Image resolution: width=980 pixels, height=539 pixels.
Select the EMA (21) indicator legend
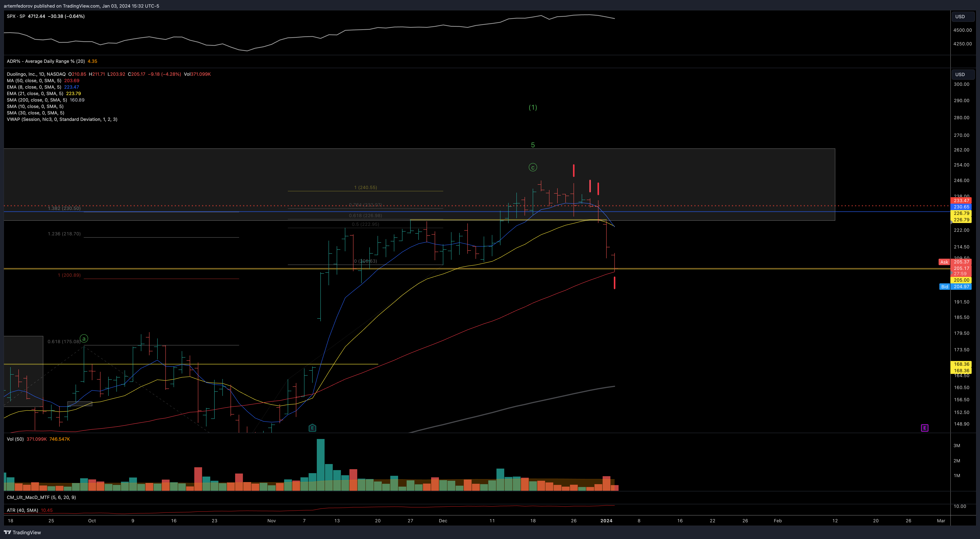click(35, 94)
